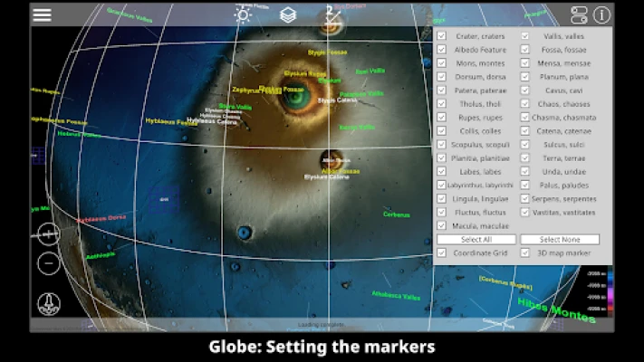Open the hamburger main menu
This screenshot has height=362, width=644.
click(42, 14)
